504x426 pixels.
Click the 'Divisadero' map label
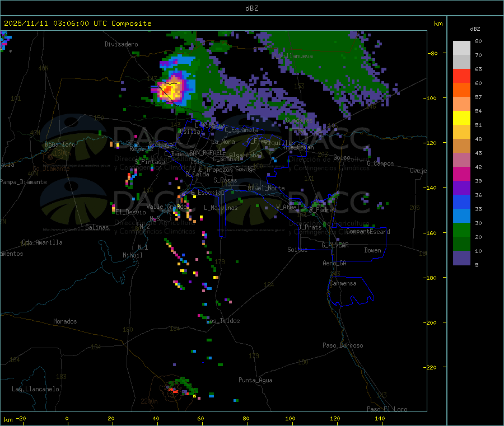121,44
